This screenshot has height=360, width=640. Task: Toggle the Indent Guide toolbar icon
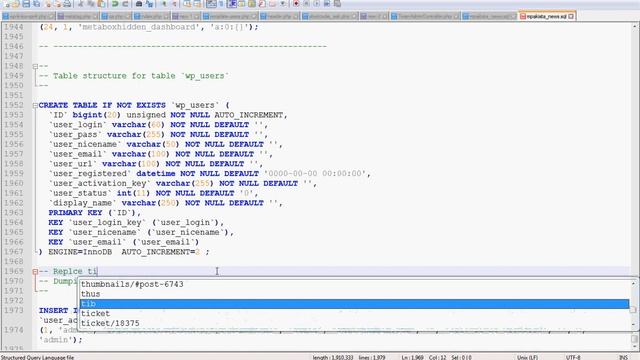click(x=232, y=4)
